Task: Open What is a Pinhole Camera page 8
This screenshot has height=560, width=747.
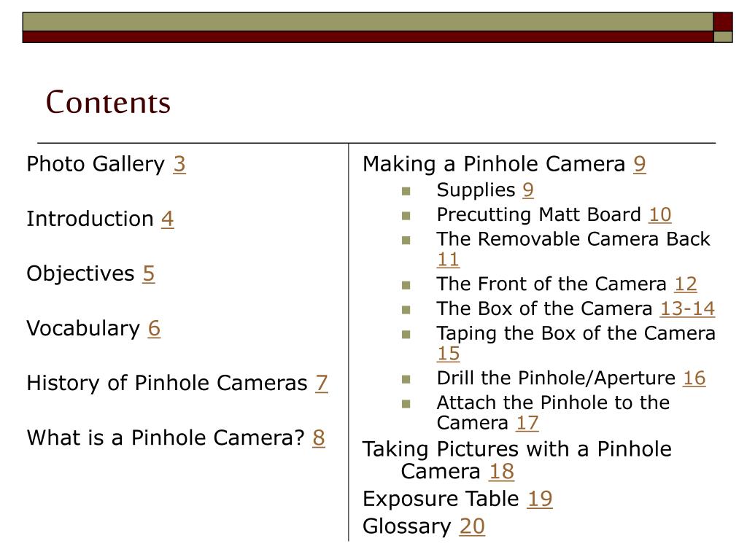Action: click(319, 437)
